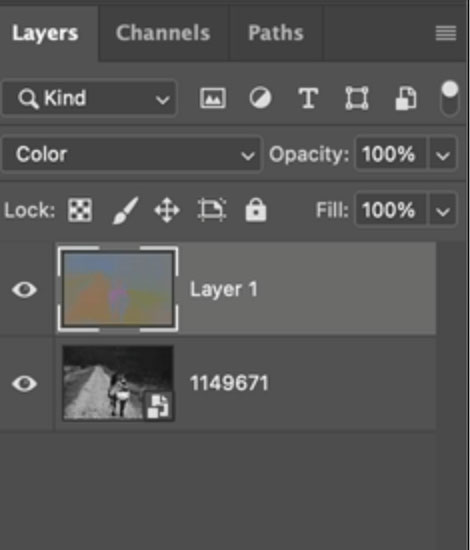Lock image pixels brush icon

tap(125, 210)
